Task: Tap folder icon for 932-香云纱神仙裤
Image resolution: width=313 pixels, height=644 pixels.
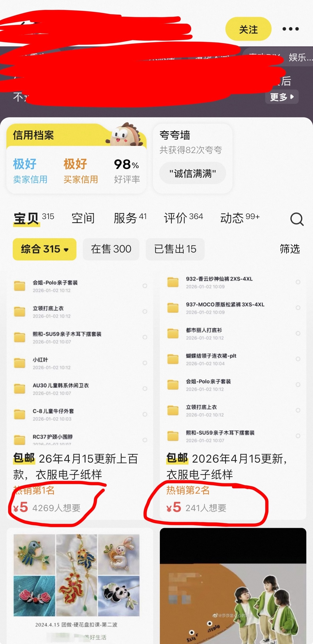Action: pos(173,282)
